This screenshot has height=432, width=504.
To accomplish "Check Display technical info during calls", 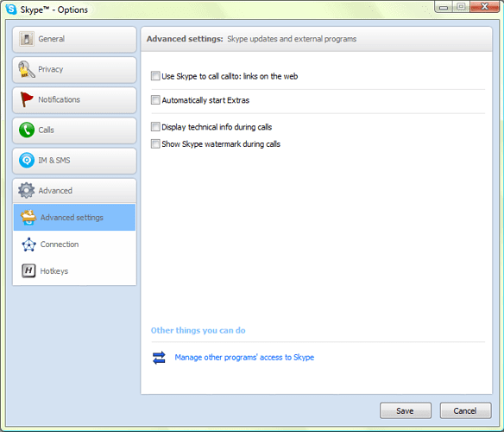I will click(x=155, y=126).
